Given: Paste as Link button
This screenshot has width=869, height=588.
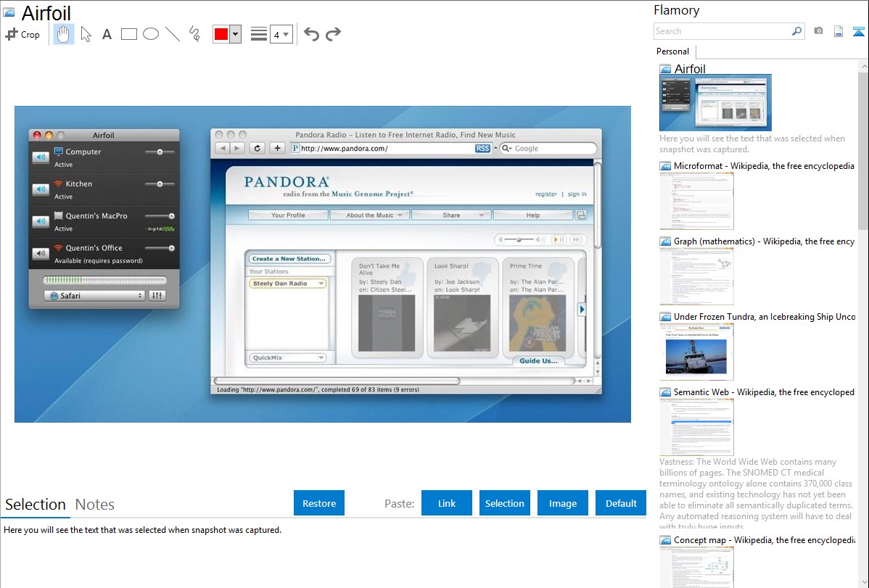Looking at the screenshot, I should [x=447, y=503].
